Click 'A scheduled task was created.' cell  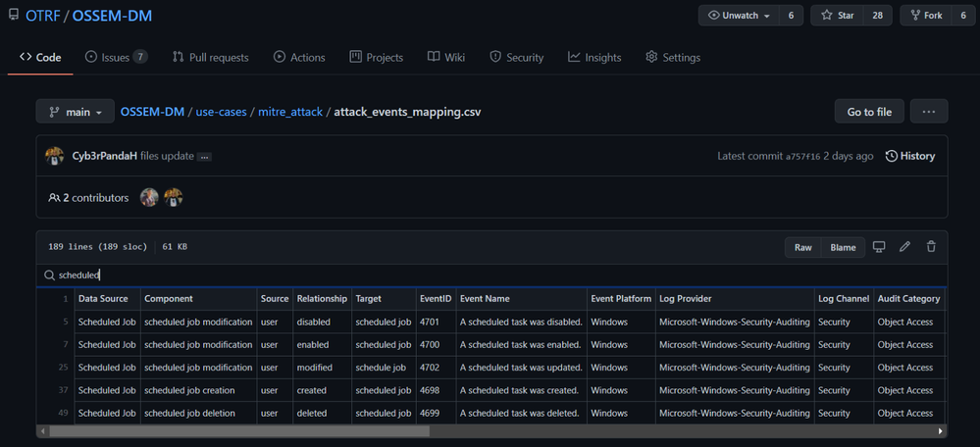(519, 390)
